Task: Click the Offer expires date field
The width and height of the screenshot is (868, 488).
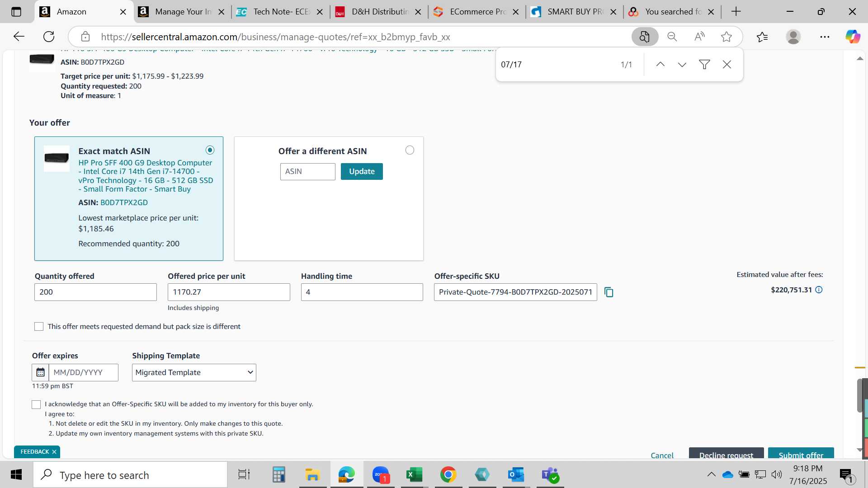Action: [84, 372]
